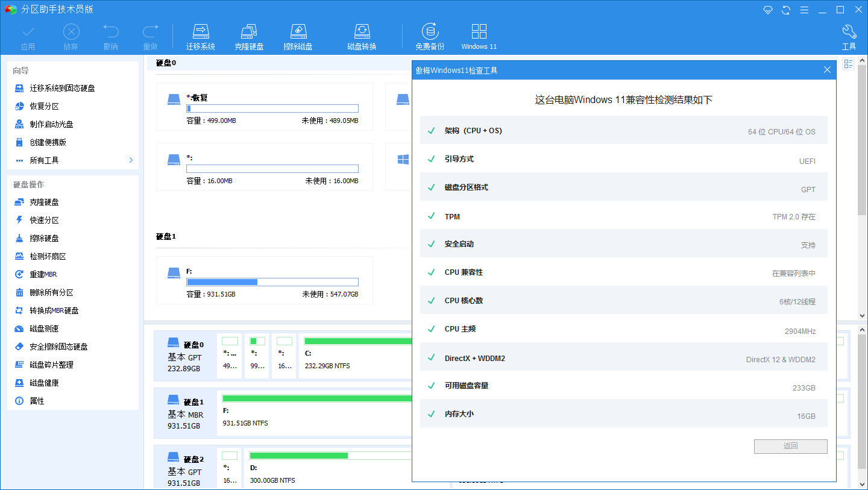Open the Disk Convert (磁盘转换) tool
The image size is (868, 490).
tap(362, 35)
